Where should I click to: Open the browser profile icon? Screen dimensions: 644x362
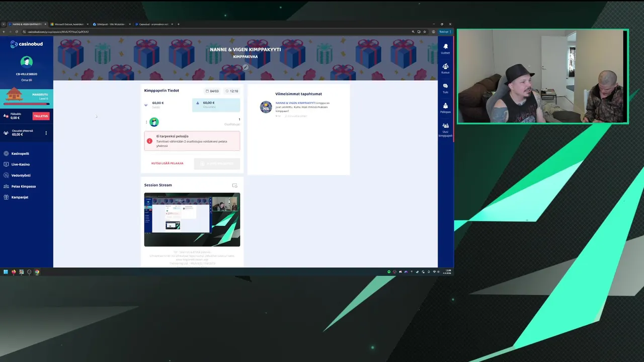(x=433, y=32)
